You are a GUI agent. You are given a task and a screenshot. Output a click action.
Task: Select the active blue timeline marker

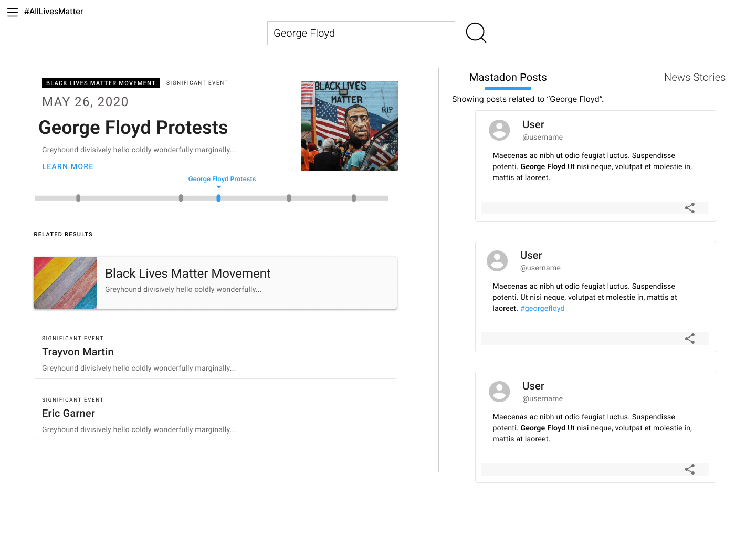[218, 198]
